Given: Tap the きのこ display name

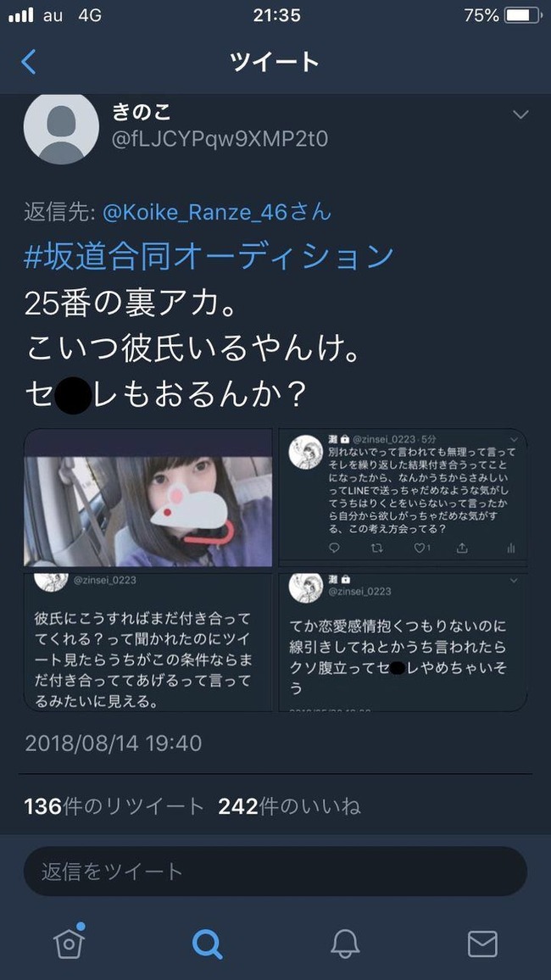Looking at the screenshot, I should coord(142,113).
